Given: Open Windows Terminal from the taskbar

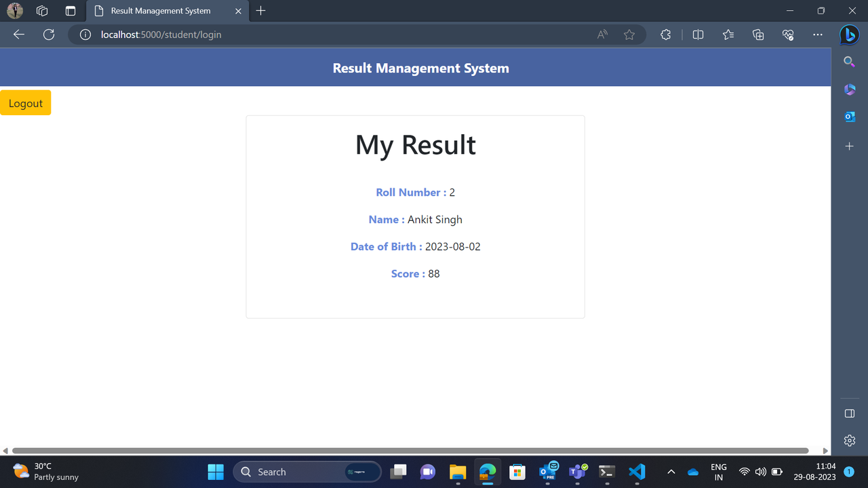Looking at the screenshot, I should (606, 472).
